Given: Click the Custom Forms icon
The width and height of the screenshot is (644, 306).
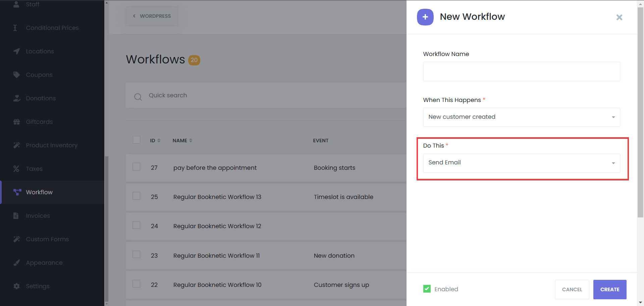Looking at the screenshot, I should click(x=16, y=239).
